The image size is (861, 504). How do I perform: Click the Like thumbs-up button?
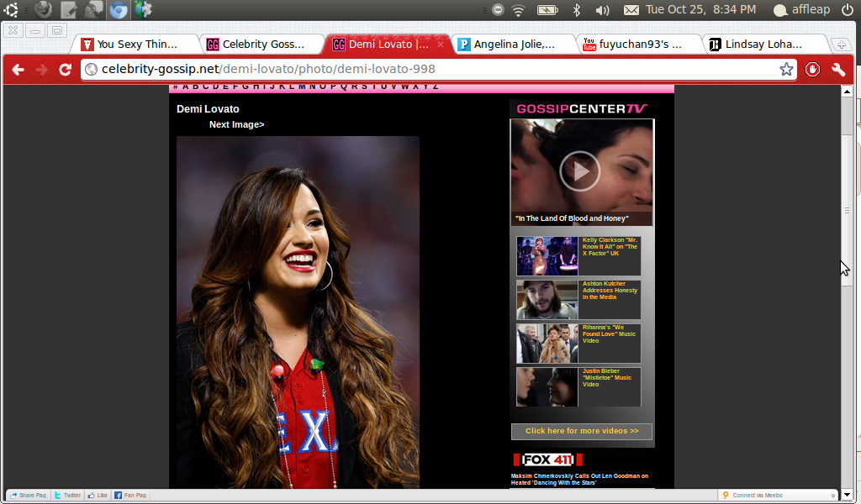pyautogui.click(x=98, y=496)
